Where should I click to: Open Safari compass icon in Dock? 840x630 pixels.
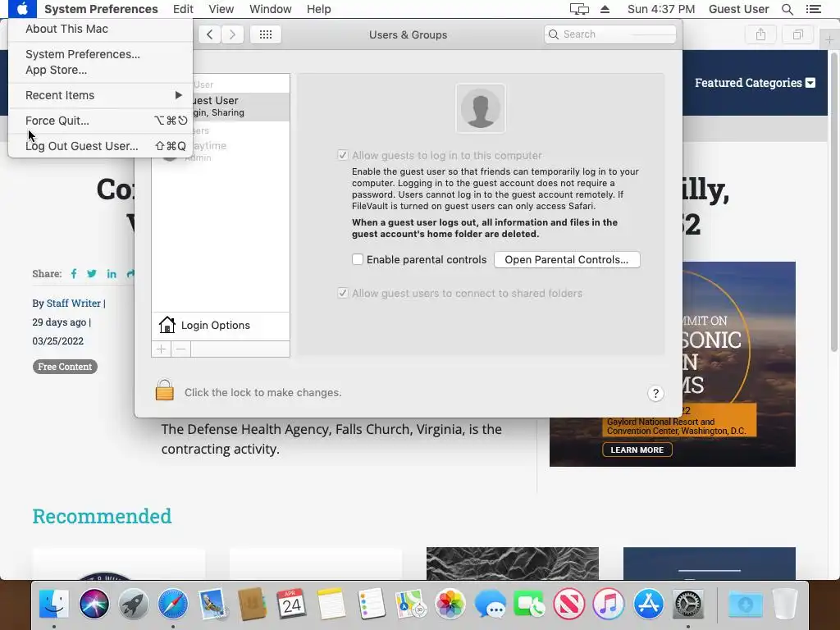172,604
